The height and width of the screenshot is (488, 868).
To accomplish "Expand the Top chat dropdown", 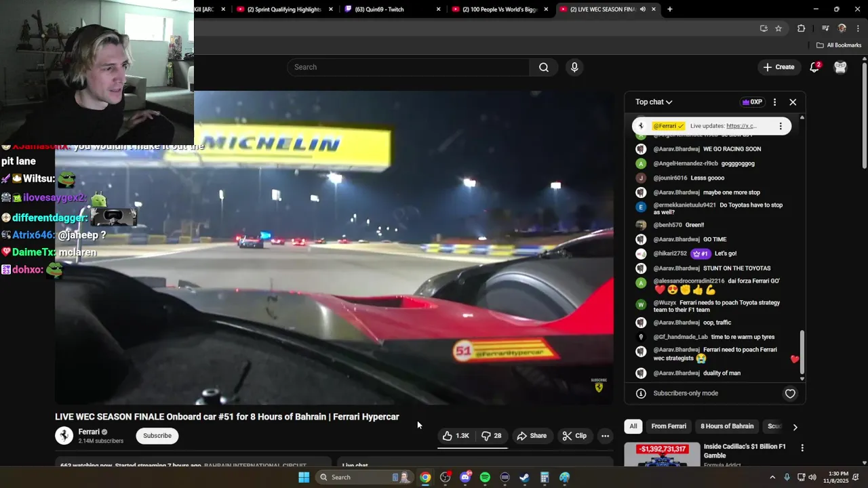I will click(x=654, y=102).
